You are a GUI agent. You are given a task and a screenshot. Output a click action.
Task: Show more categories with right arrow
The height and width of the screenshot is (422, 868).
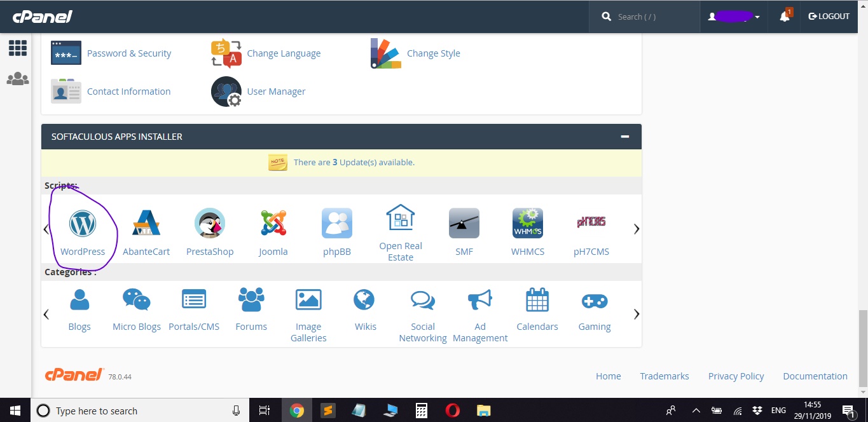pos(637,314)
